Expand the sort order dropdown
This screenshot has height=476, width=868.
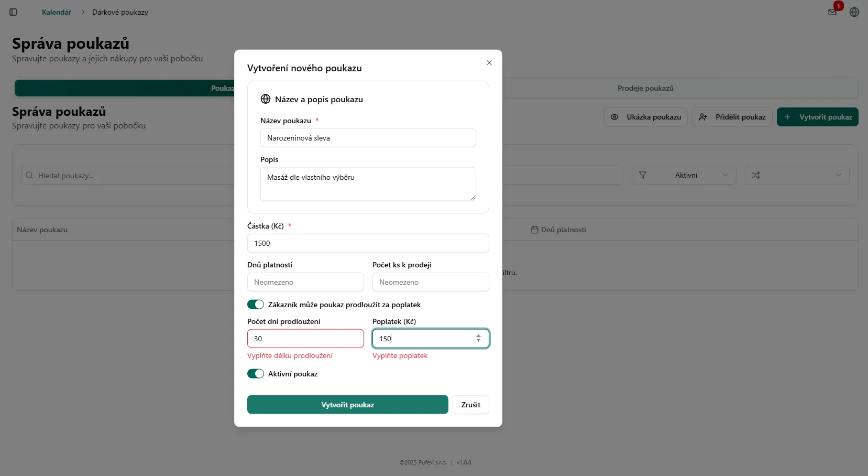(797, 175)
